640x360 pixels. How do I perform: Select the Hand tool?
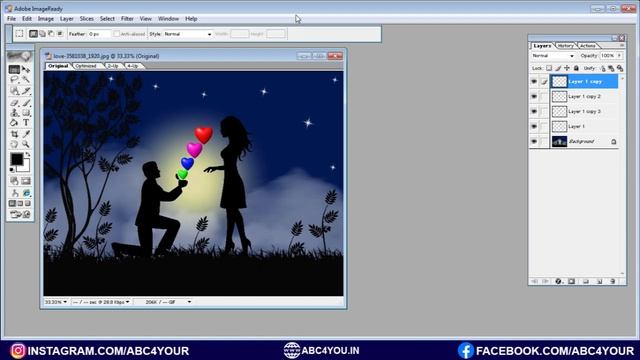coord(14,144)
